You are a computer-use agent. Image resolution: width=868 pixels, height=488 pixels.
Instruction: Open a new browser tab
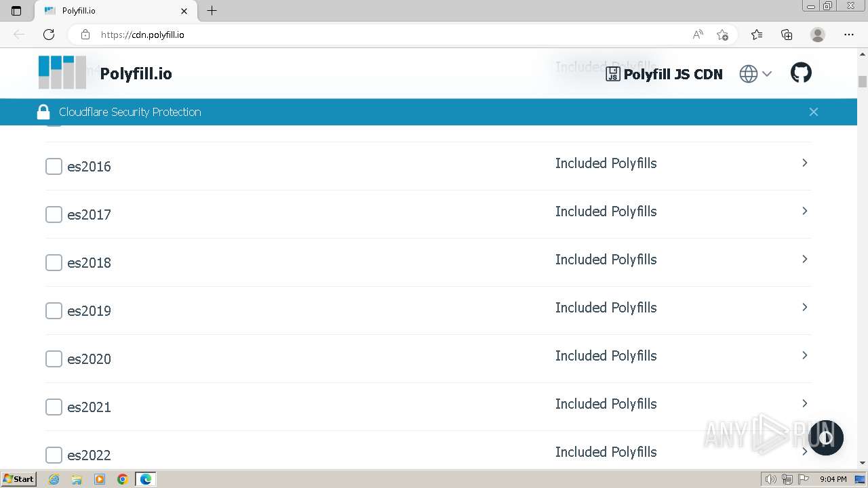212,11
